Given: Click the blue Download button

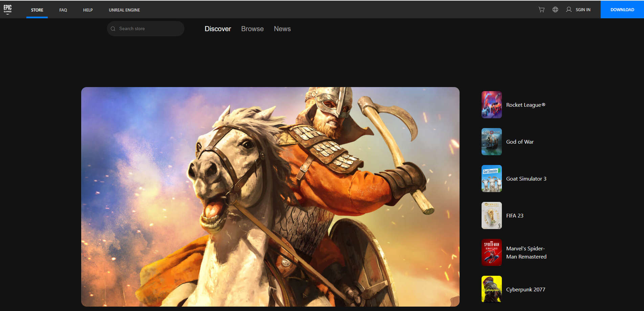Looking at the screenshot, I should coord(622,9).
